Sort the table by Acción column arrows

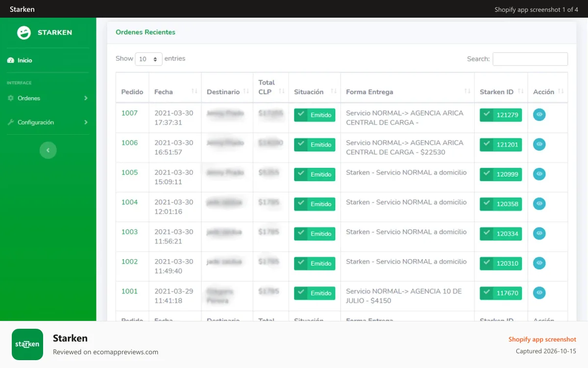click(x=561, y=91)
